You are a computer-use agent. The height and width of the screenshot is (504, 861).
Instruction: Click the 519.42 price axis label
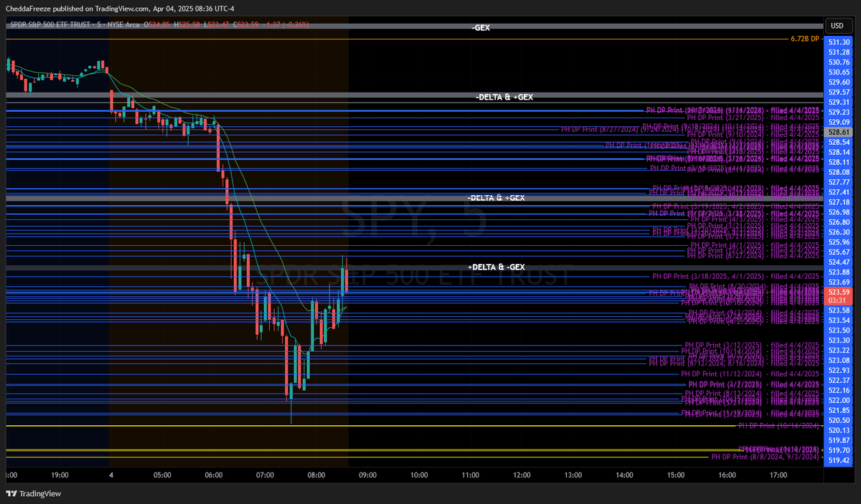[839, 460]
